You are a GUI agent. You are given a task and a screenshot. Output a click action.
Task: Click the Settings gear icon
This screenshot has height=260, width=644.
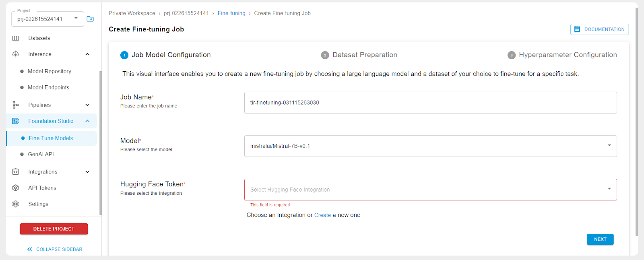[x=16, y=204]
